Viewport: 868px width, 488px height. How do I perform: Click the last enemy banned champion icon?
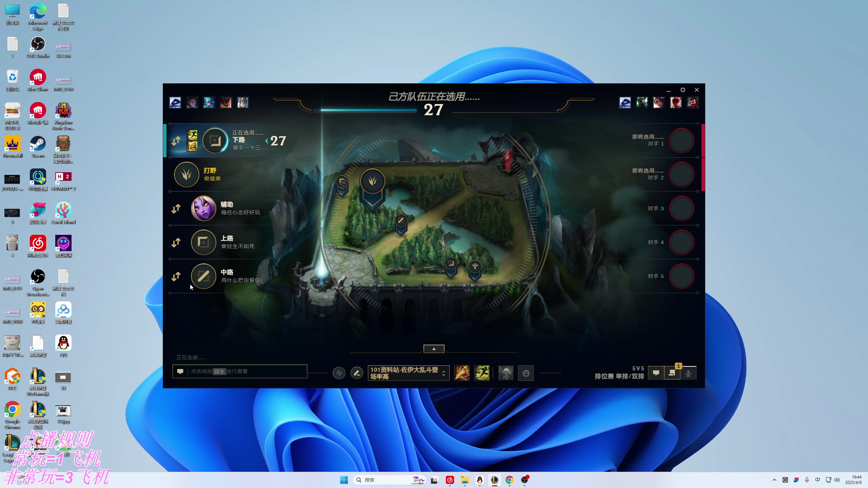693,102
